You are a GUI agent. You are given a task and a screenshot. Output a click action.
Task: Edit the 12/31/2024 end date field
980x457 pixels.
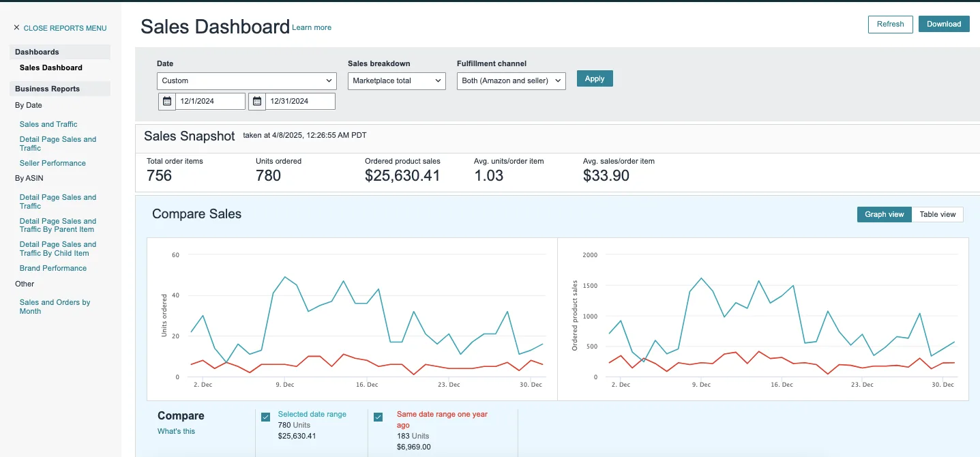(x=300, y=102)
